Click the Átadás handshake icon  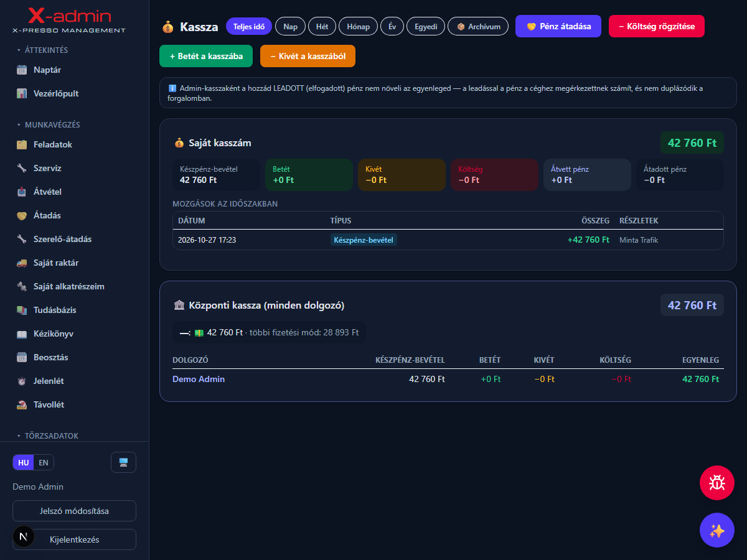coord(22,216)
